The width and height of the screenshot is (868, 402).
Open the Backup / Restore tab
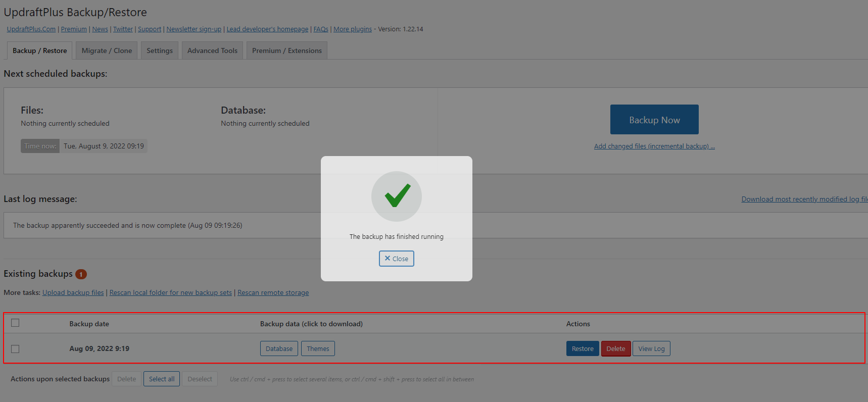tap(40, 51)
